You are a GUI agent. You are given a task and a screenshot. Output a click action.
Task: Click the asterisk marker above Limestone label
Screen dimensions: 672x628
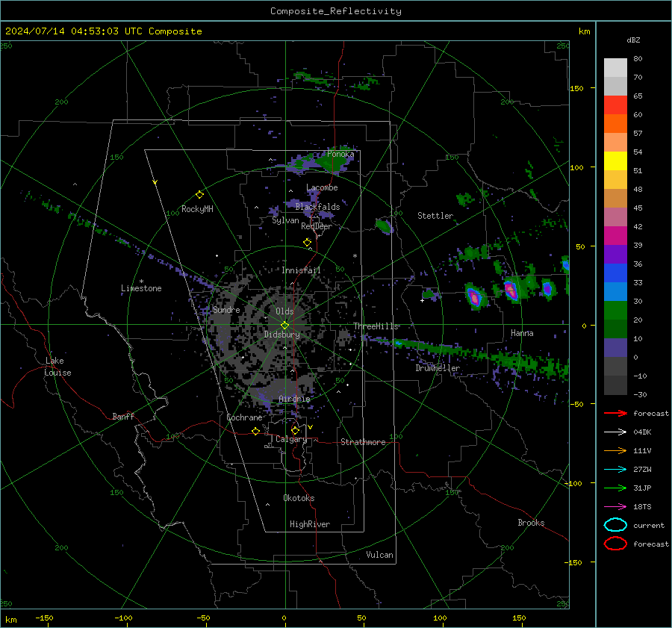coord(141,282)
